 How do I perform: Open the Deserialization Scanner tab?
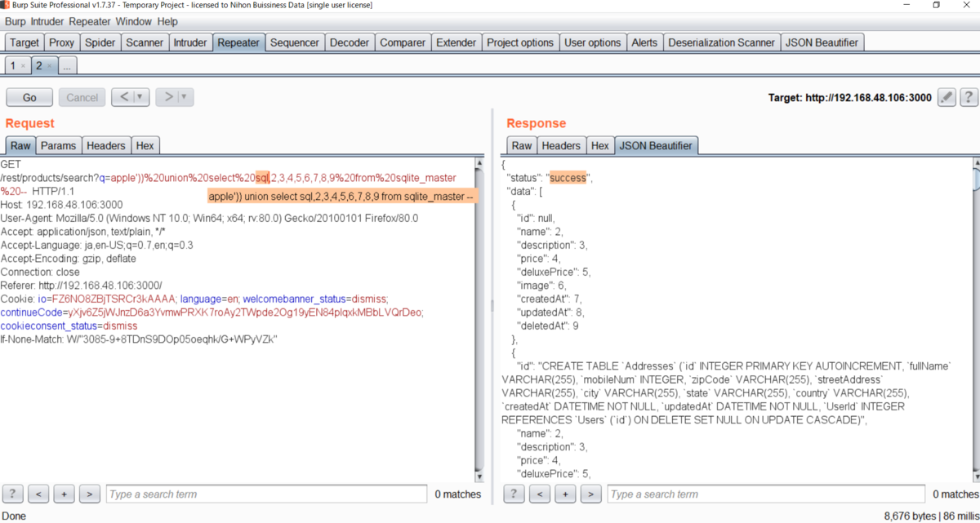[x=722, y=42]
